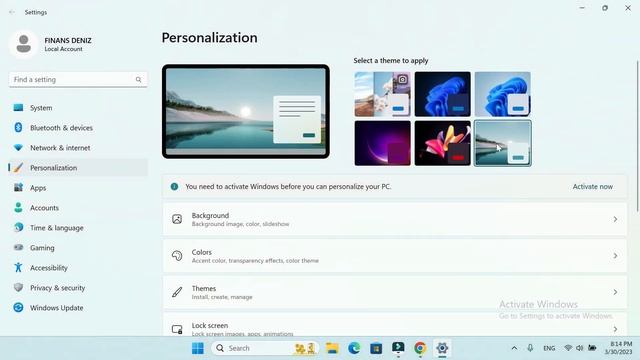Click the System monitor icon in sidebar
This screenshot has width=640, height=360.
coord(18,108)
